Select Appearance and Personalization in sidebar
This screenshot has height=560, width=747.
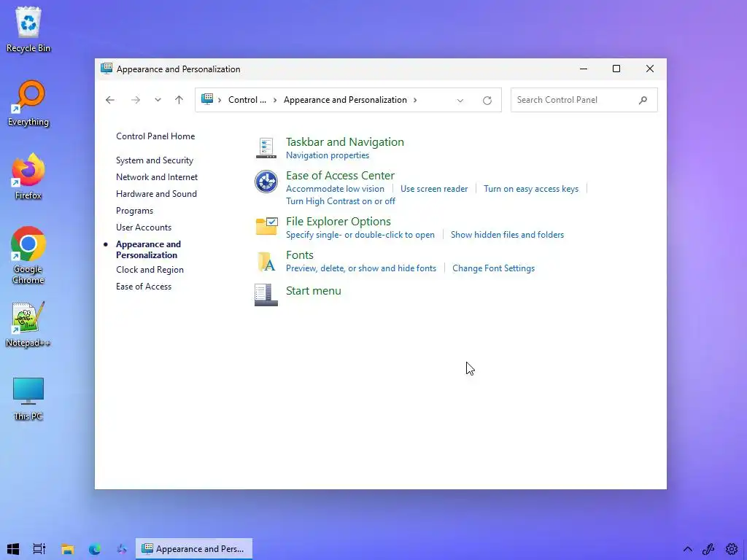[x=148, y=249]
